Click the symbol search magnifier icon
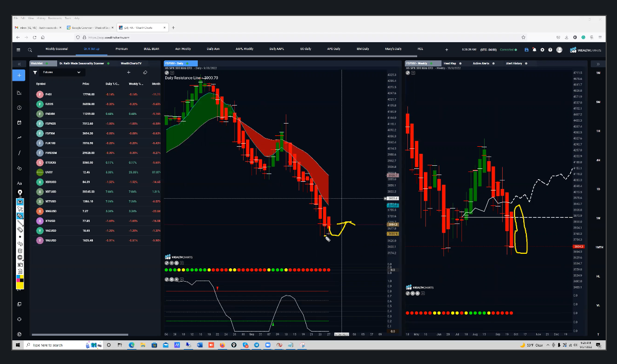This screenshot has width=617, height=364. [x=30, y=50]
